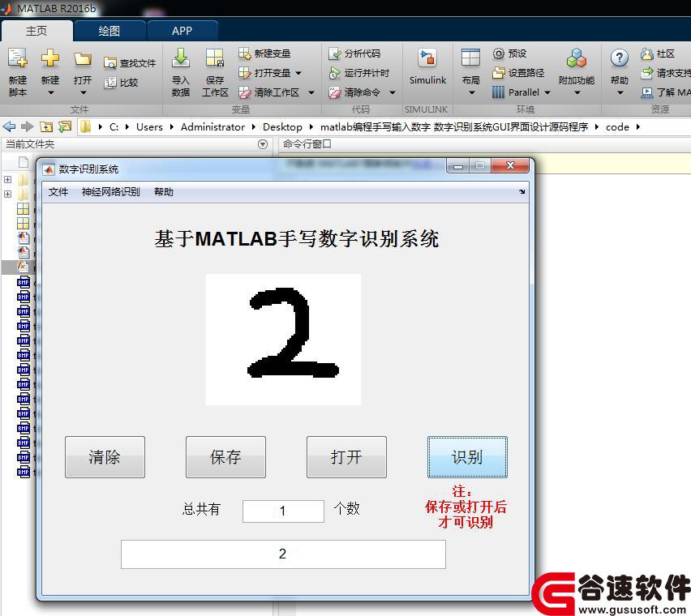Open the 布局 dropdown arrow
The height and width of the screenshot is (616, 691).
471,92
